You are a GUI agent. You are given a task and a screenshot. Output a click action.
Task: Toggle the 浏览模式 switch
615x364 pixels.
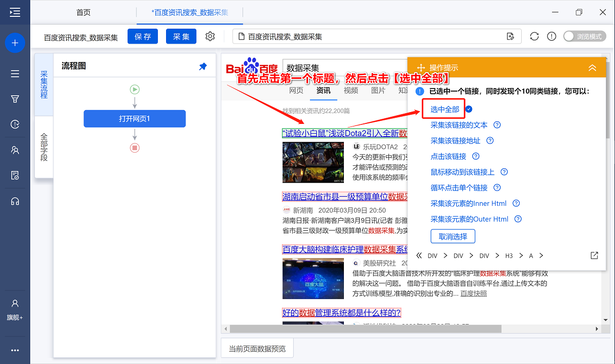[x=584, y=36]
